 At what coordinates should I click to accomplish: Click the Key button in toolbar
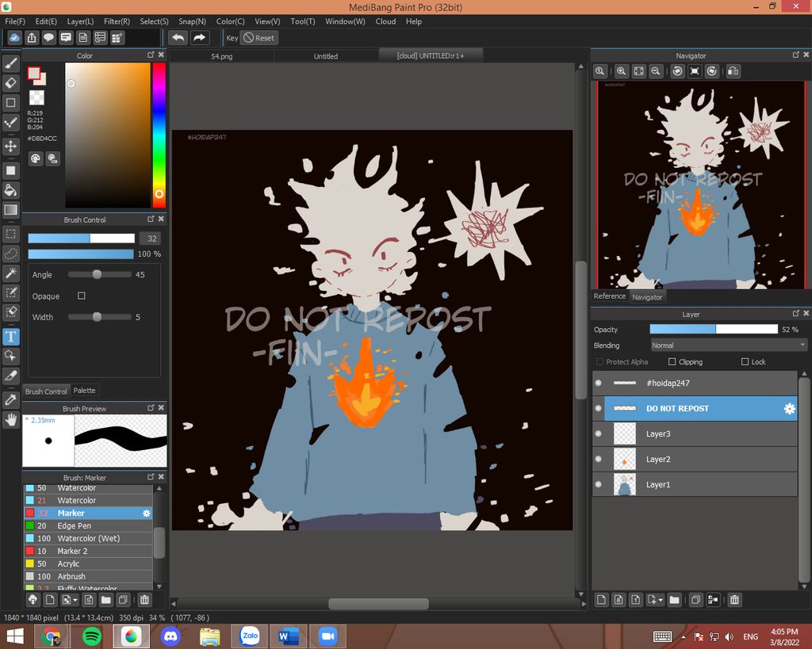(232, 38)
